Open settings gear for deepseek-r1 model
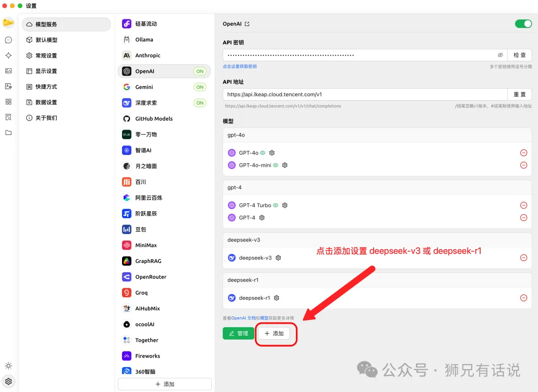Viewport: 538px width, 392px height. 276,298
